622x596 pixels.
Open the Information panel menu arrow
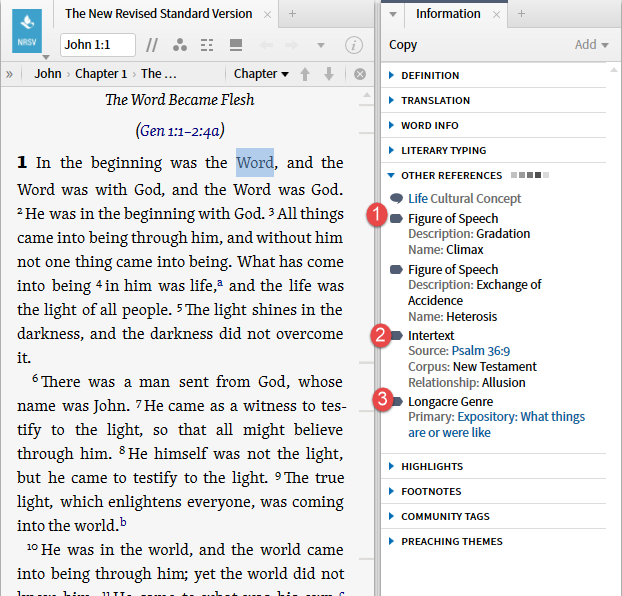(x=393, y=15)
